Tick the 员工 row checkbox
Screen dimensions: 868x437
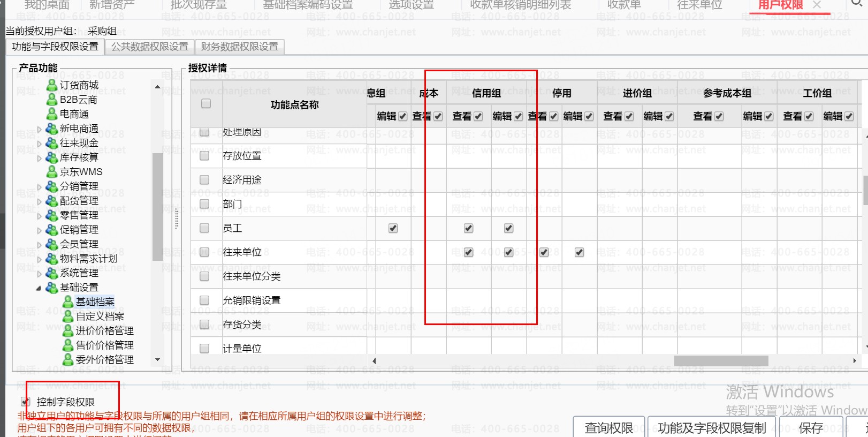point(204,228)
